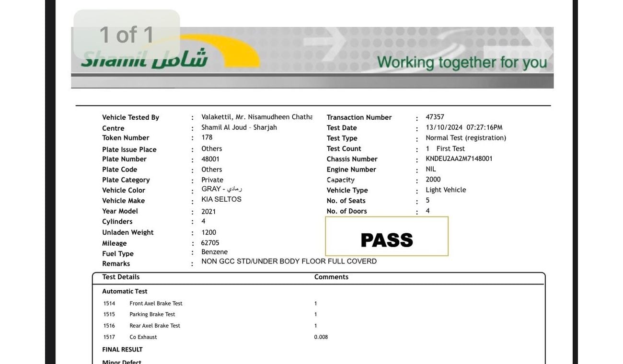Select year model value 2021
This screenshot has width=623, height=364.
click(208, 211)
